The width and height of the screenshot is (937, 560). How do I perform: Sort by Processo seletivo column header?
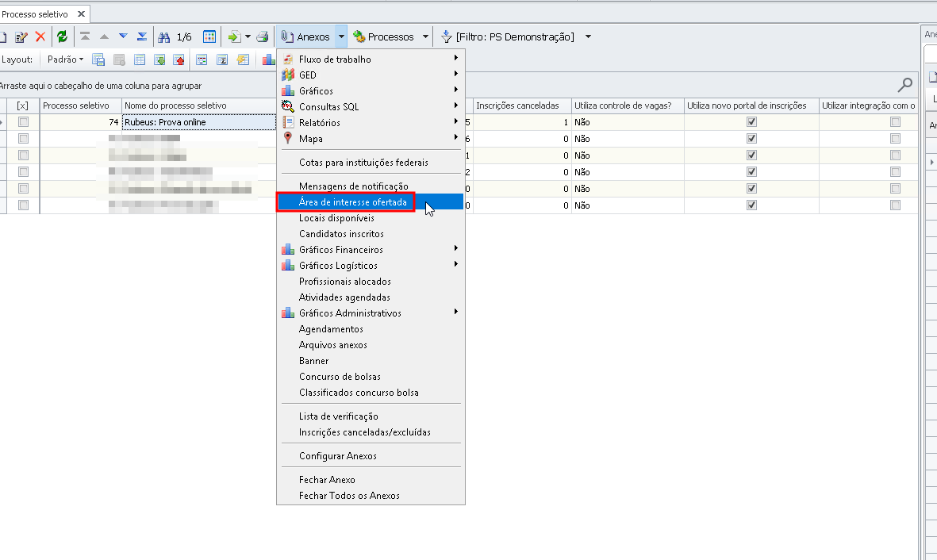[81, 105]
